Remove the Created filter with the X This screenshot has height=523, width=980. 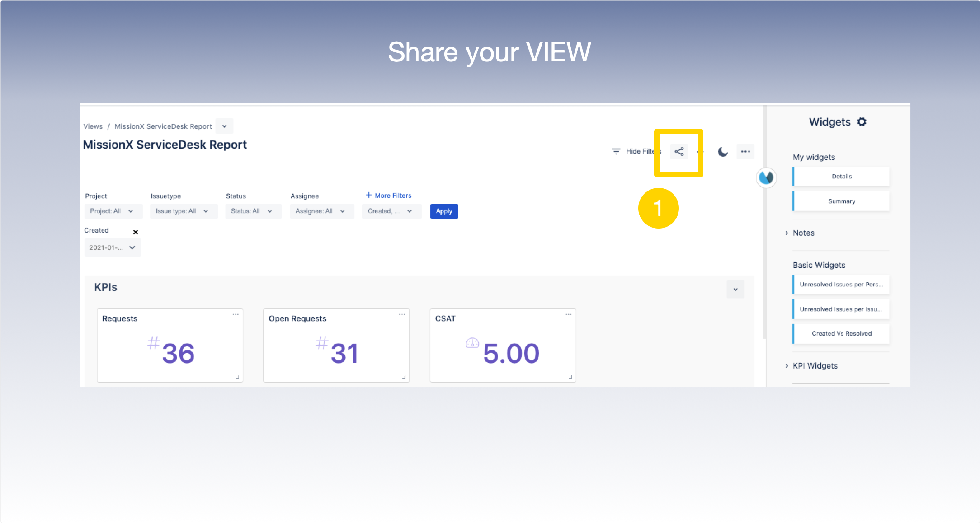pyautogui.click(x=135, y=232)
